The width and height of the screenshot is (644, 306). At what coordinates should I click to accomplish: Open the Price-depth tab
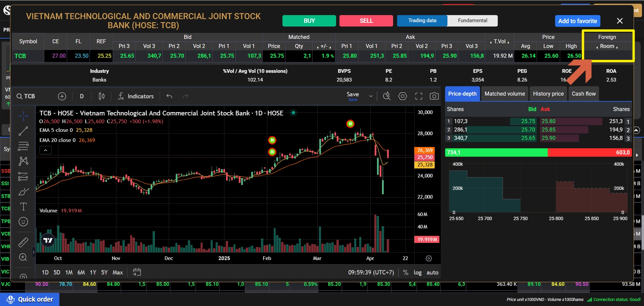463,94
